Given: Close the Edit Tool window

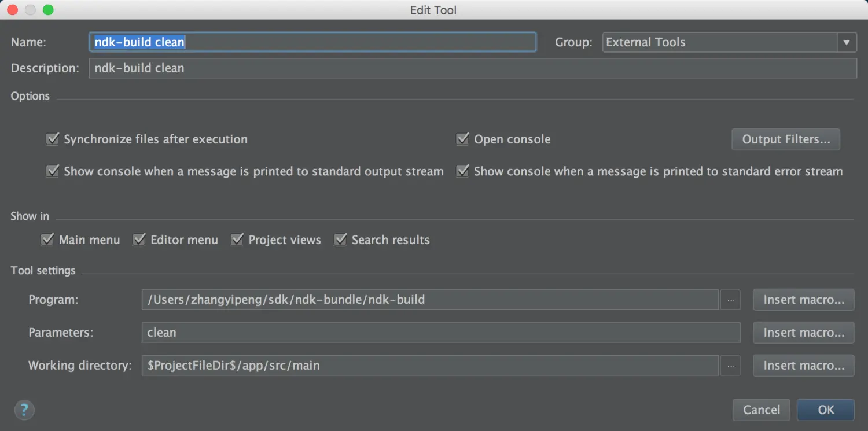Looking at the screenshot, I should [x=12, y=10].
